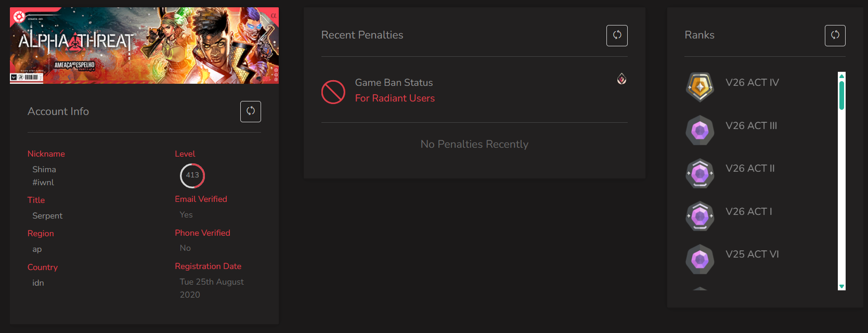Click the teal ranks scrollbar thumb
Screen dimensions: 868x333
click(841, 95)
